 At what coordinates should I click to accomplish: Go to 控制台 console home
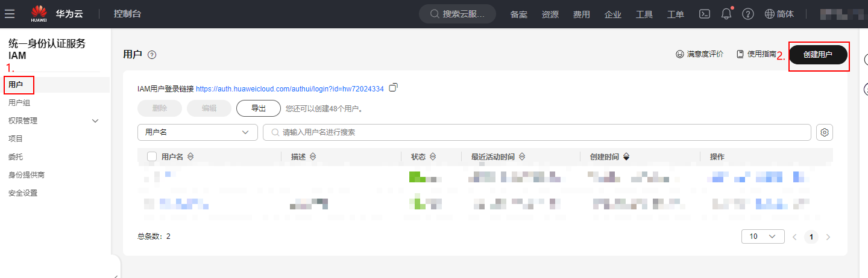(x=128, y=14)
